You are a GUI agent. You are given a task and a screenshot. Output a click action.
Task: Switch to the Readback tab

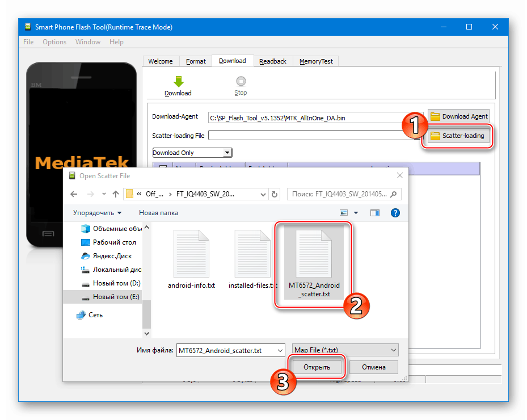click(273, 61)
